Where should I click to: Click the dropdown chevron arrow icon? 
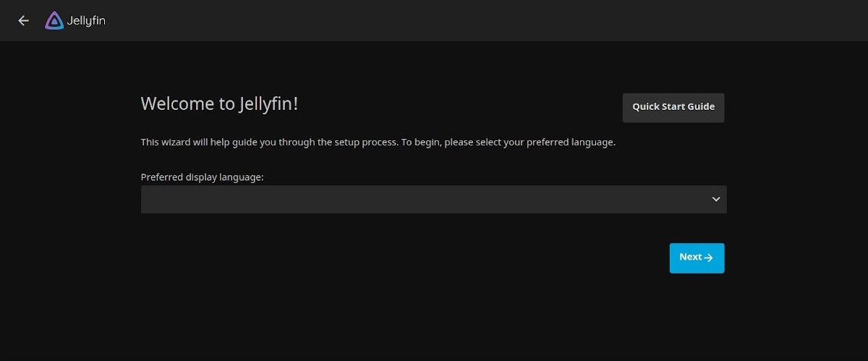[x=715, y=199]
